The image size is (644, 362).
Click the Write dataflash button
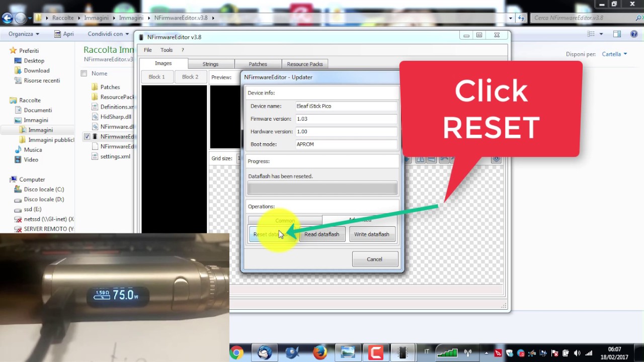(x=372, y=234)
